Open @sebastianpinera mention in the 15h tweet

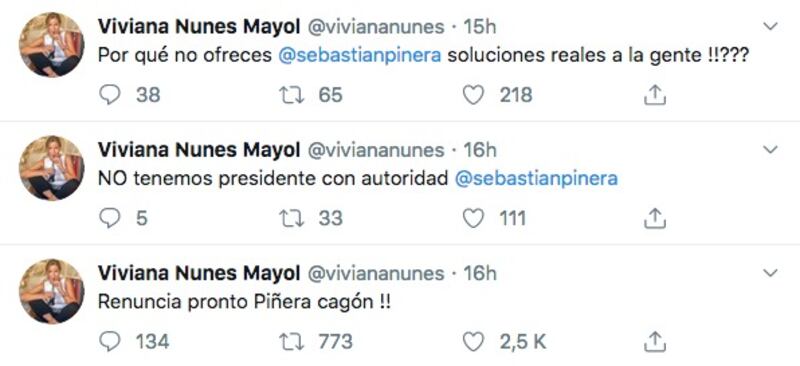360,55
